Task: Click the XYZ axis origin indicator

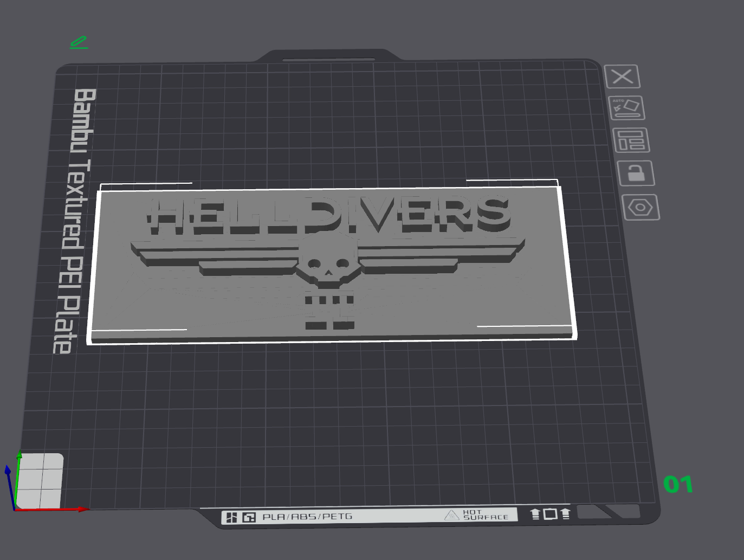Action: pos(15,508)
